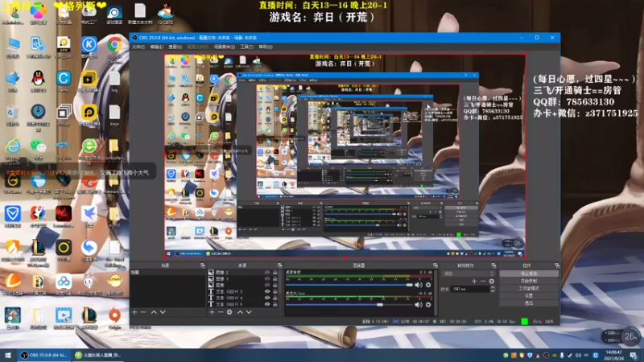Image resolution: width=644 pixels, height=362 pixels.
Task: Open transition properties with the gear icon
Action: [x=492, y=281]
